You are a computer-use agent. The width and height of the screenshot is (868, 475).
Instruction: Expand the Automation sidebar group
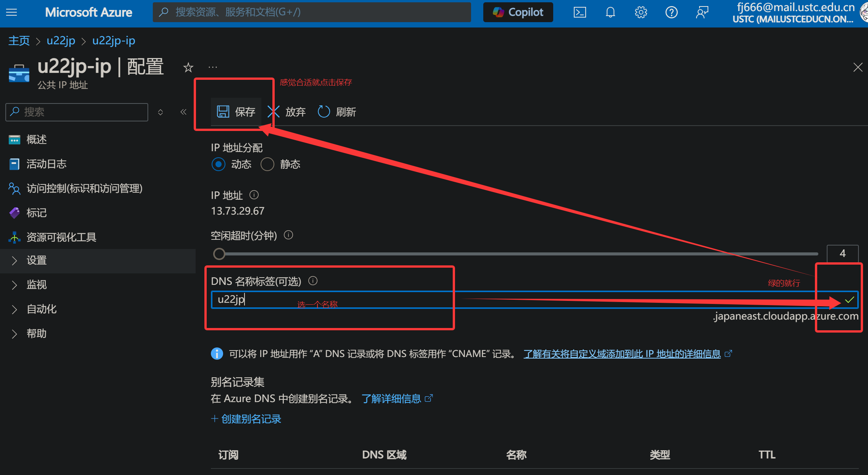(41, 309)
